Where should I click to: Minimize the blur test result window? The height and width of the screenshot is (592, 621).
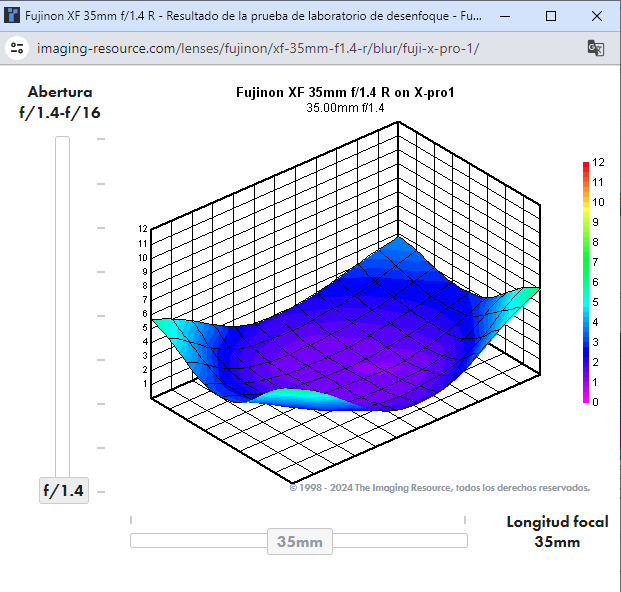[x=505, y=16]
